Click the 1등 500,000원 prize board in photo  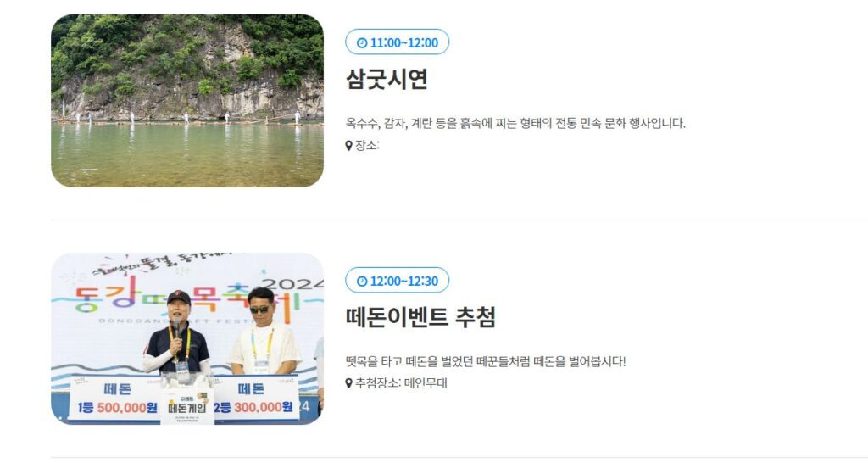116,399
